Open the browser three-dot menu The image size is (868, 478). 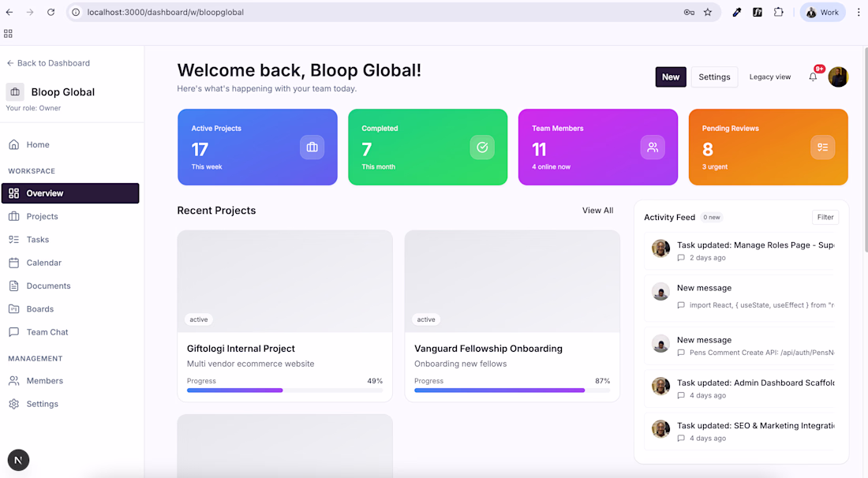click(x=859, y=12)
